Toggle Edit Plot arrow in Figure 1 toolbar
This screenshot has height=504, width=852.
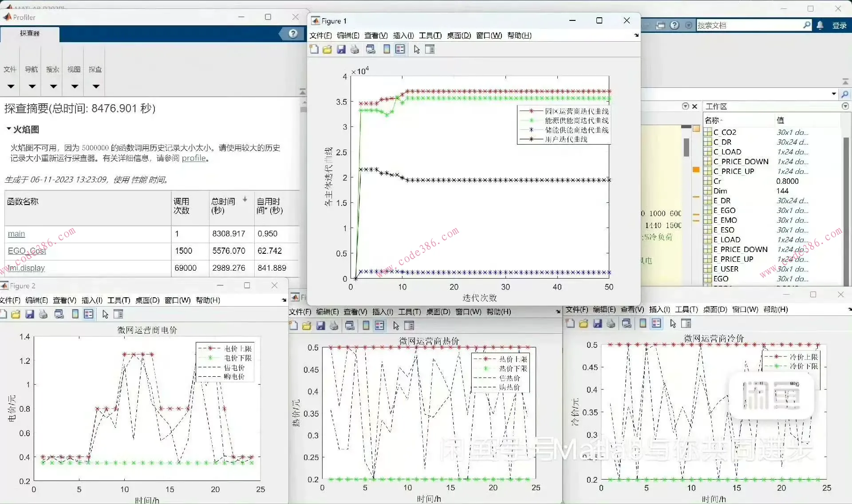[416, 49]
